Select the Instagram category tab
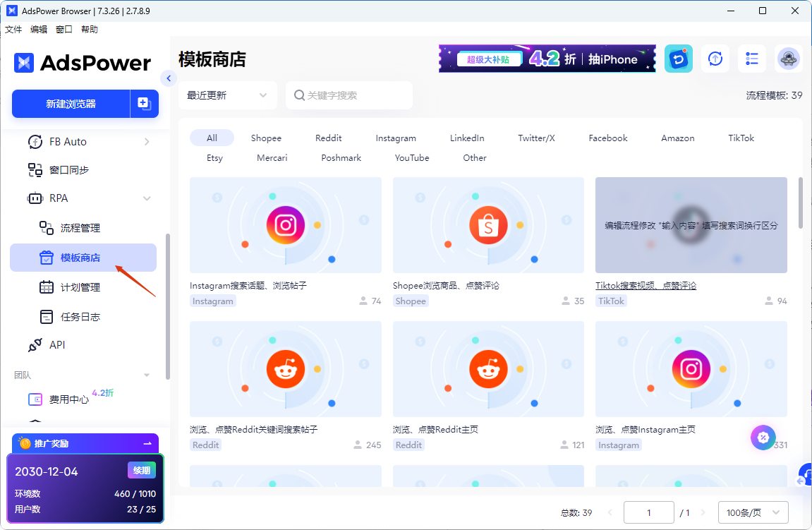Screen dimensions: 812x530 coord(396,138)
